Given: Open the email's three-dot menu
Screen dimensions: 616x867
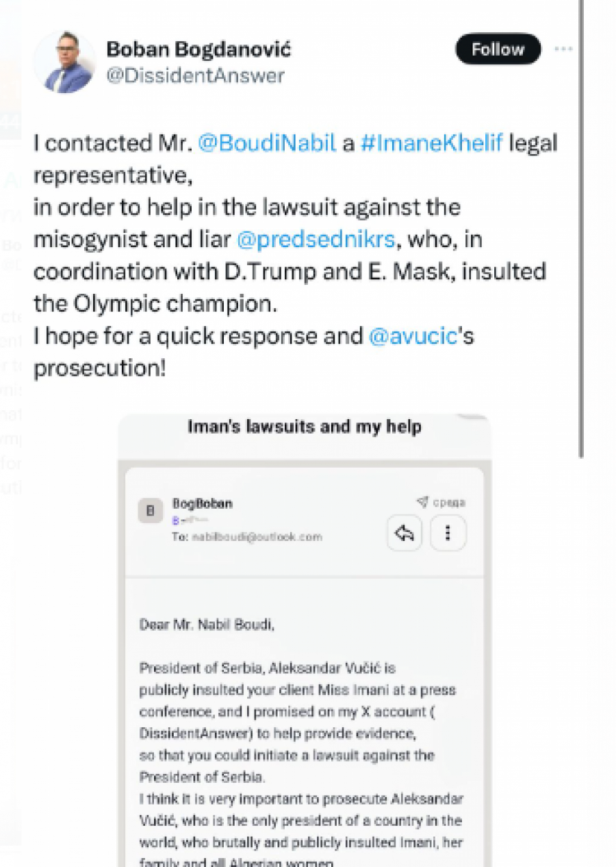Looking at the screenshot, I should click(x=448, y=533).
